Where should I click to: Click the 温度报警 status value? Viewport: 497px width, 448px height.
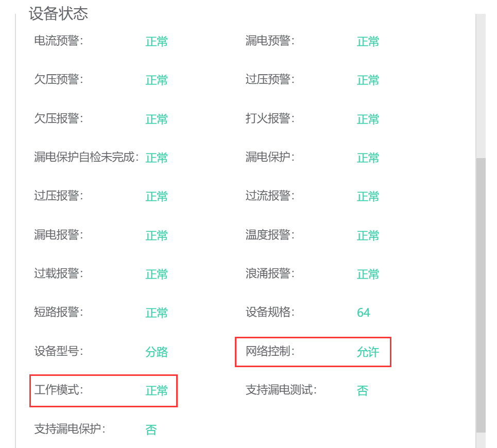(368, 235)
